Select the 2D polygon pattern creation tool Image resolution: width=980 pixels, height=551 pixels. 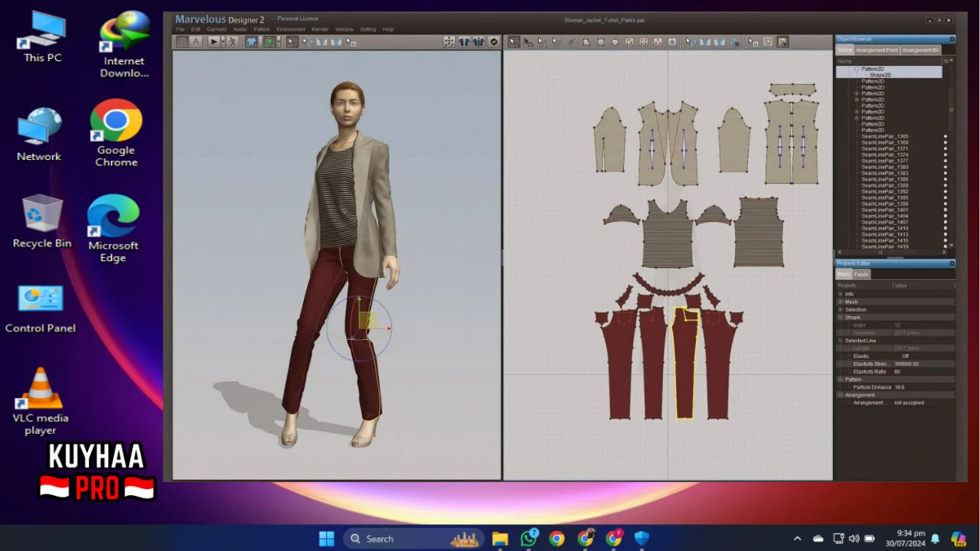coord(586,41)
